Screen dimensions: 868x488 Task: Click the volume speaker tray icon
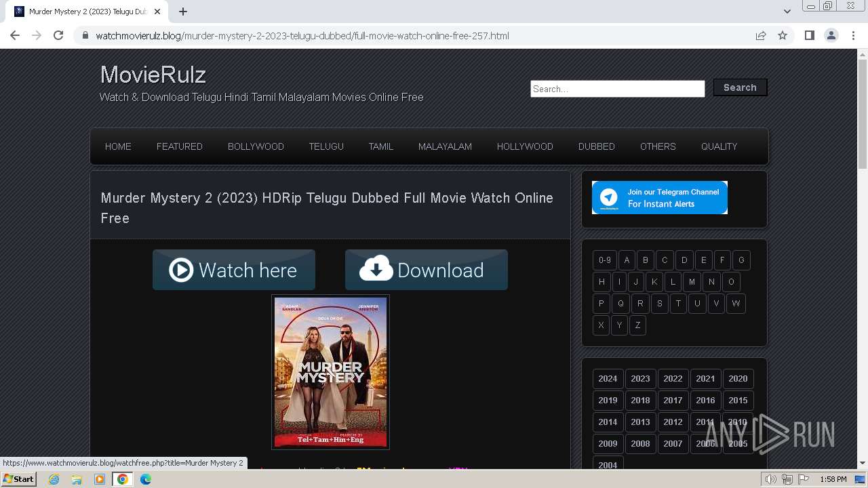pyautogui.click(x=771, y=479)
